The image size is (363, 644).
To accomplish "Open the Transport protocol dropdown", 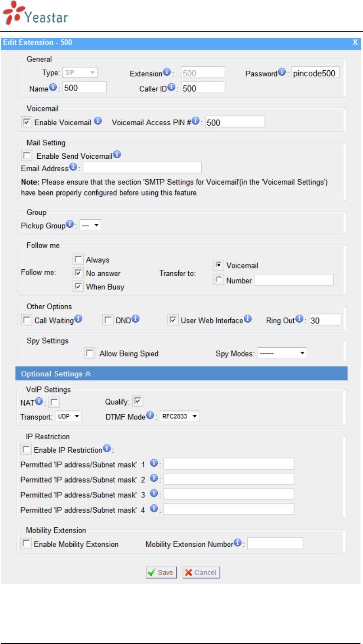I will point(69,416).
